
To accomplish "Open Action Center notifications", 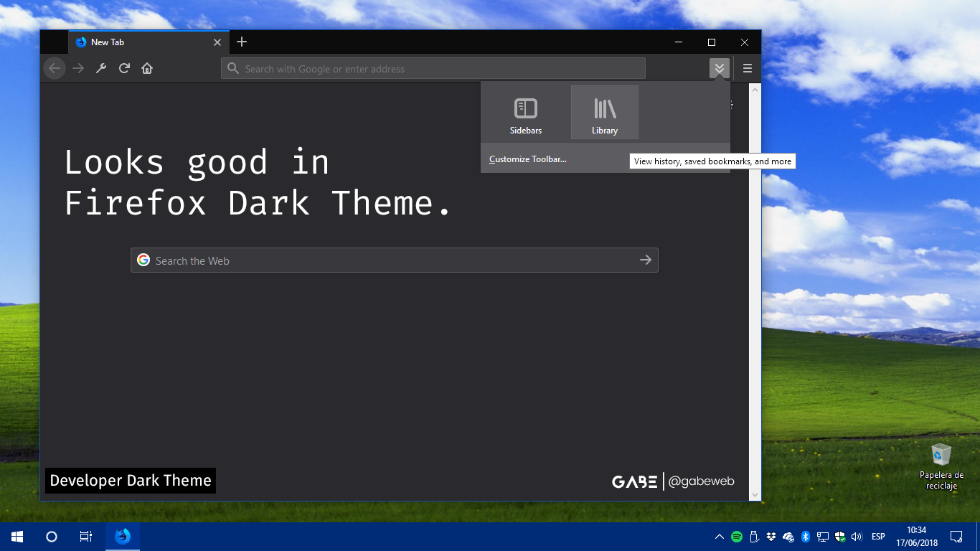I will (x=956, y=537).
